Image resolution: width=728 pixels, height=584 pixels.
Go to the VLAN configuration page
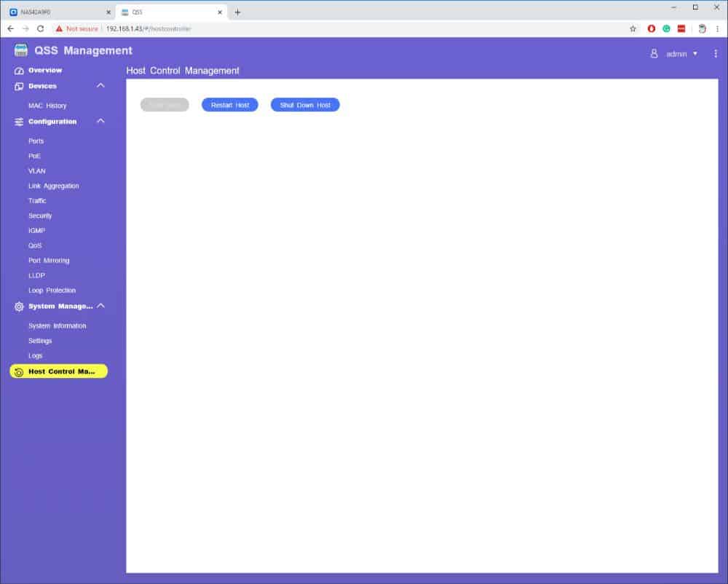(x=36, y=171)
